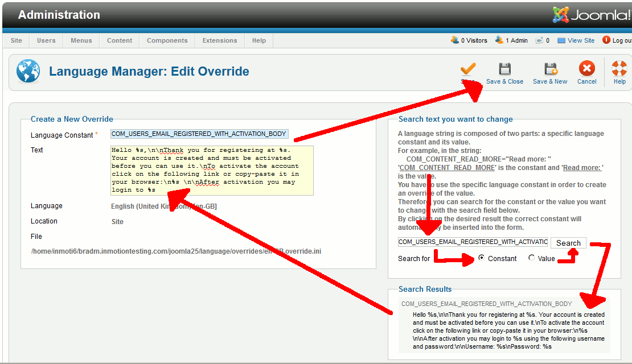Click the Language Manager globe icon
Image resolution: width=632 pixels, height=364 pixels.
coord(28,71)
